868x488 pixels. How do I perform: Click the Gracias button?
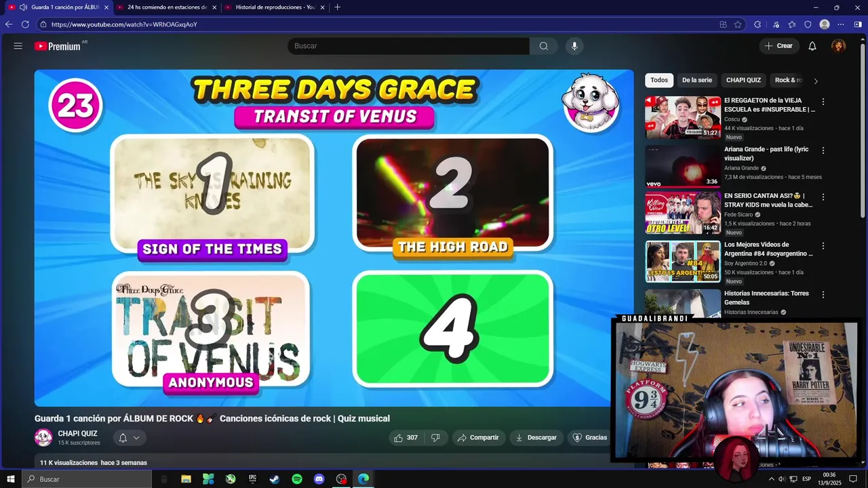[x=589, y=438]
